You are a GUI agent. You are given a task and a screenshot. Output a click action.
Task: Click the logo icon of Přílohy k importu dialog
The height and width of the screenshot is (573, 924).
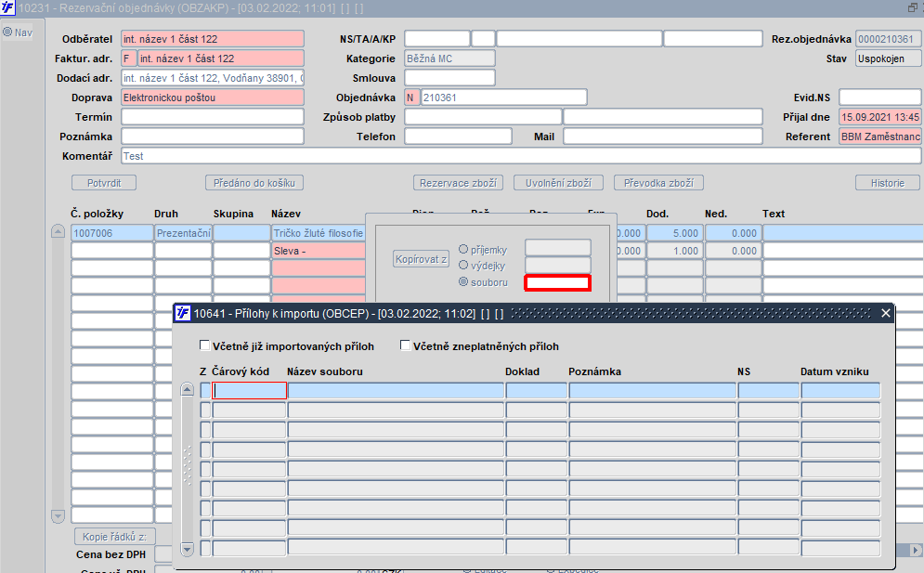183,313
